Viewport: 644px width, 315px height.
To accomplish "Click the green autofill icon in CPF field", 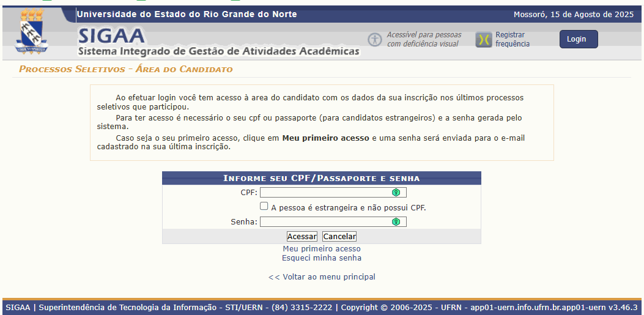I will pyautogui.click(x=396, y=193).
